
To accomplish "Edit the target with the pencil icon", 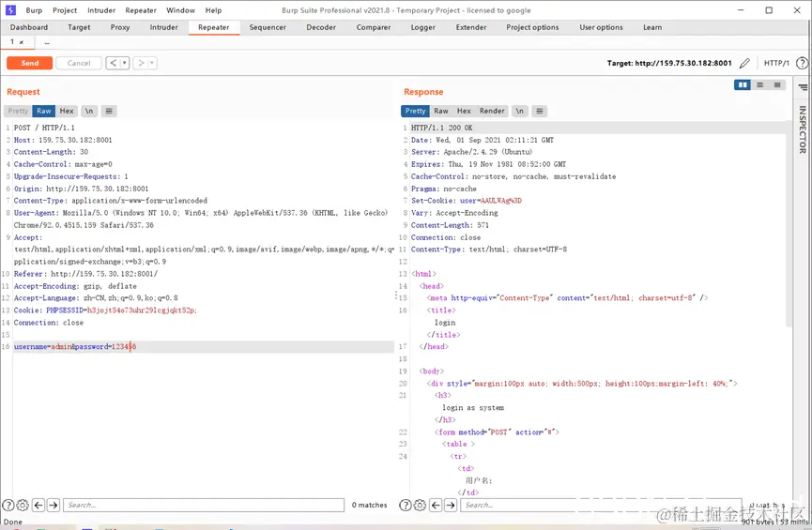I will pyautogui.click(x=744, y=63).
